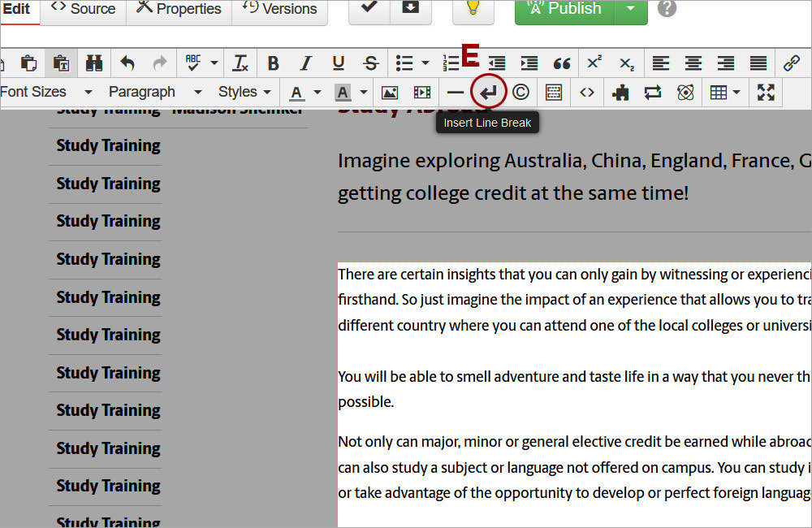
Task: Toggle italic formatting
Action: coord(305,63)
